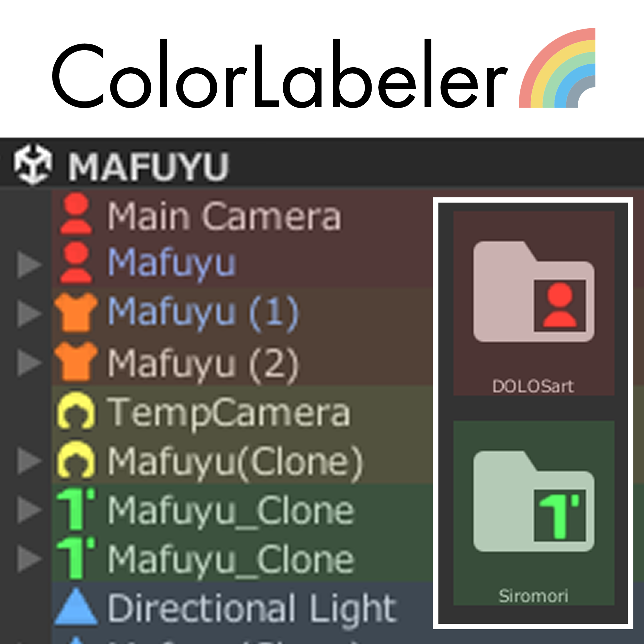644x644 pixels.
Task: Expand the blue Mafuyu object
Action: (x=29, y=265)
